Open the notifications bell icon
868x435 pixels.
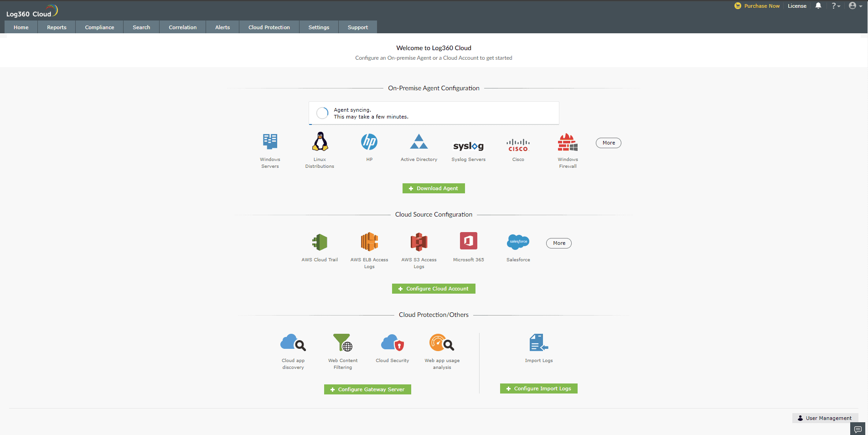[818, 6]
